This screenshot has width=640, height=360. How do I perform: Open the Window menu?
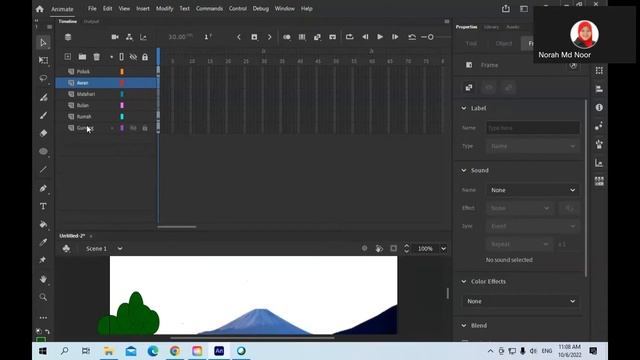tap(284, 9)
